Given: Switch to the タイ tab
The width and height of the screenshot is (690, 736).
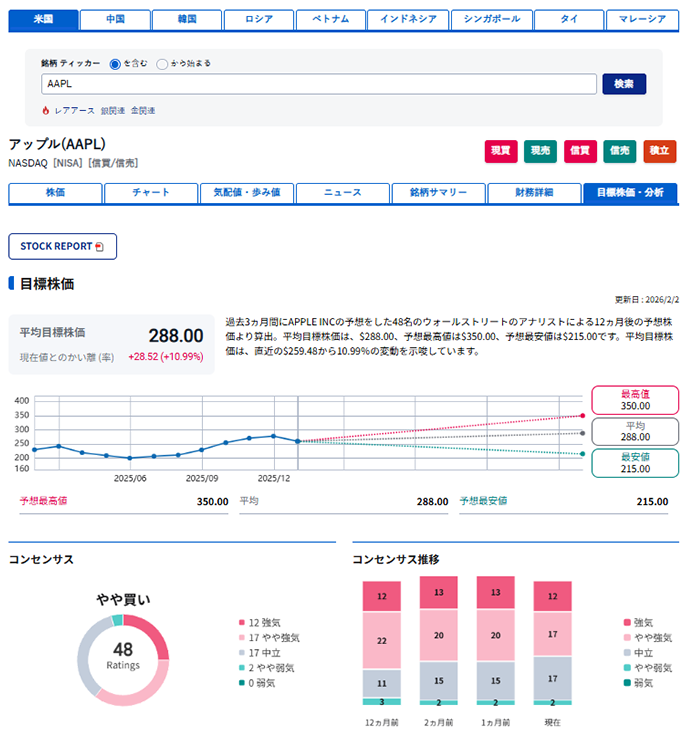Looking at the screenshot, I should (569, 20).
